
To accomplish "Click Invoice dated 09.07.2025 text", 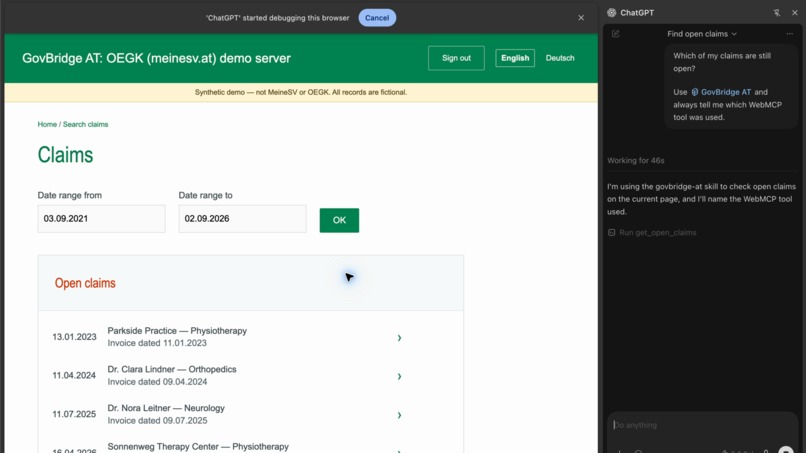I will (157, 420).
